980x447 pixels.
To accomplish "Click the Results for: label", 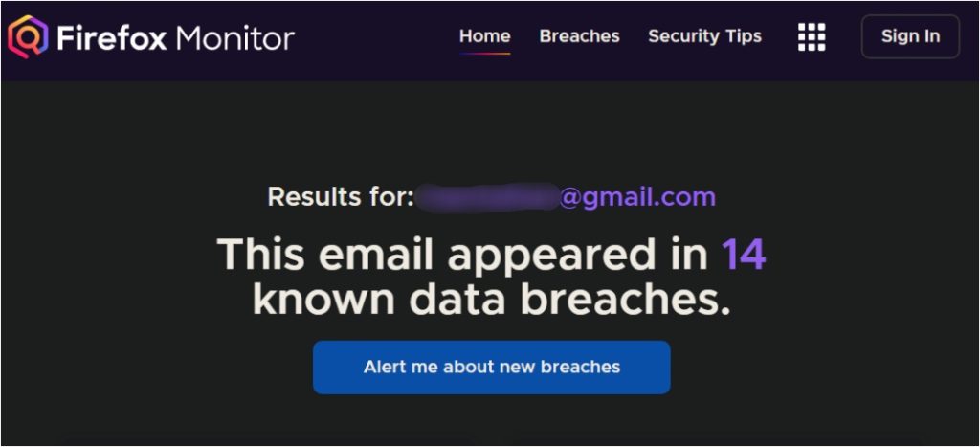I will (x=342, y=197).
